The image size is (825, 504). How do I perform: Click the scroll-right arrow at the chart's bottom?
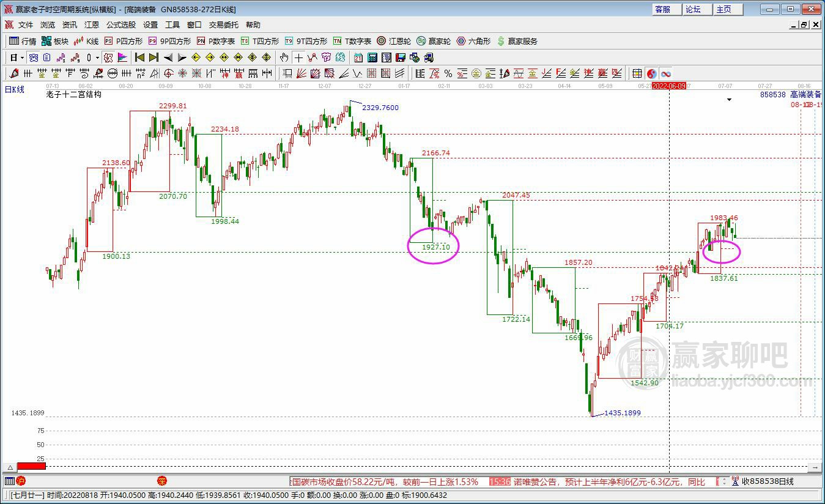tap(815, 467)
